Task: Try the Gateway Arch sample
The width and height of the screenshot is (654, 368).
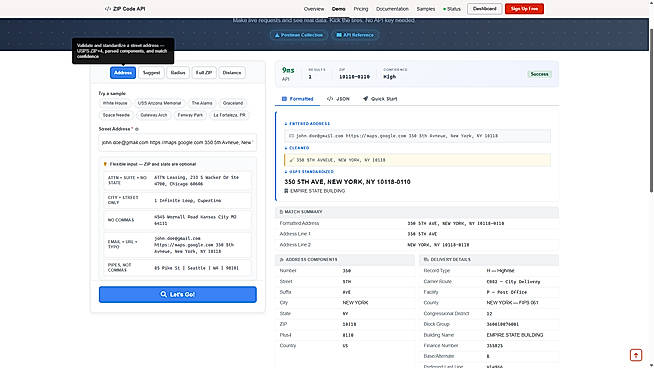Action: click(x=153, y=115)
